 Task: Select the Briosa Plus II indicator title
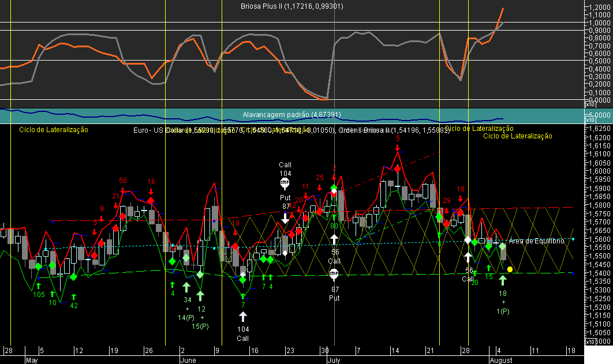coord(292,6)
